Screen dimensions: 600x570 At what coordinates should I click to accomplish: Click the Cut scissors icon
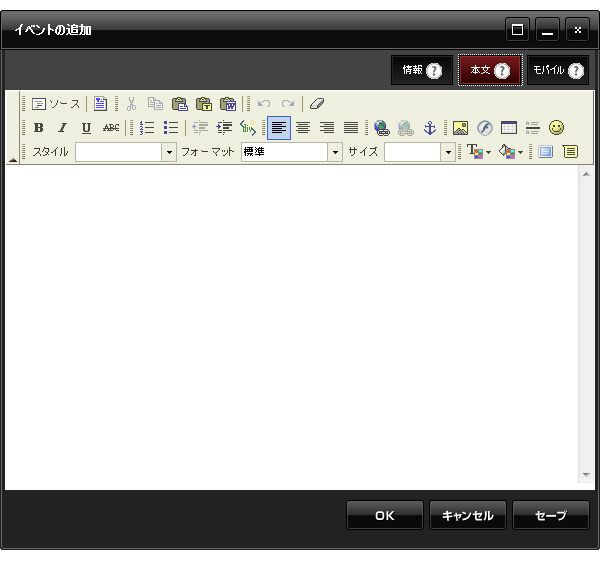pyautogui.click(x=131, y=104)
